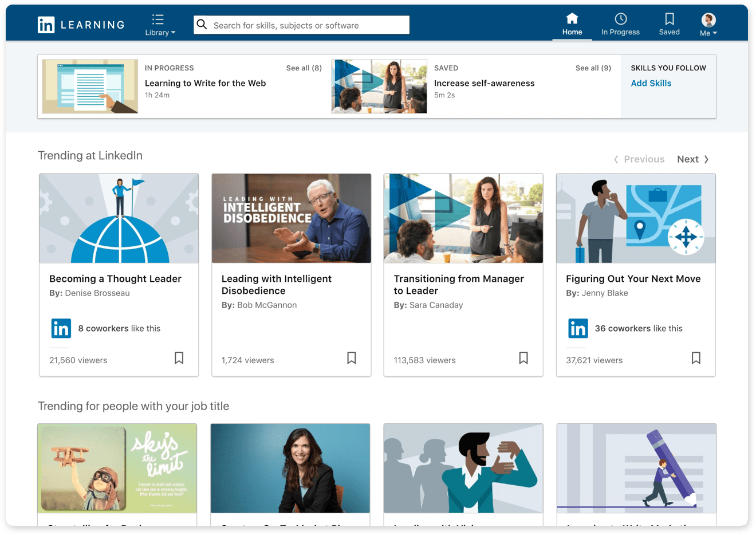Click author name Sara Canaday
756x535 pixels.
(x=436, y=305)
